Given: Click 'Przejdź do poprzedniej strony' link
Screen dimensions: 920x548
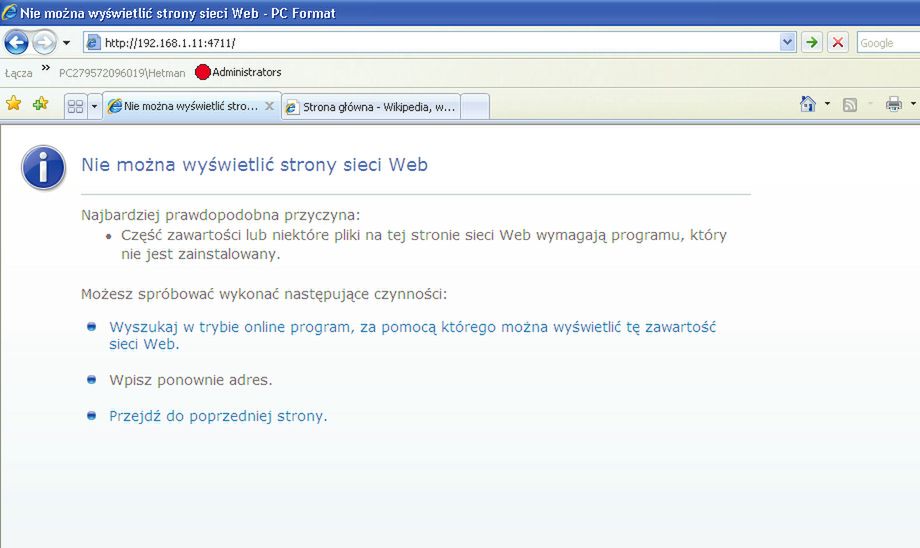Looking at the screenshot, I should pyautogui.click(x=218, y=416).
